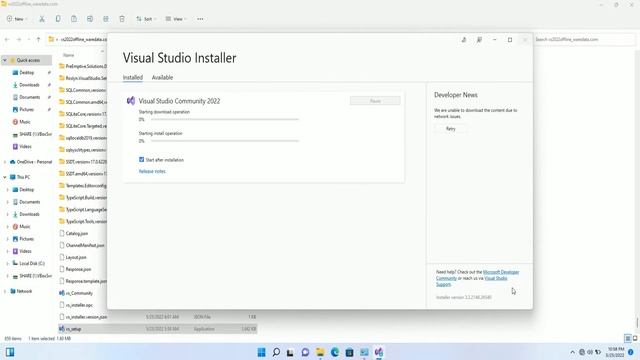This screenshot has width=640, height=360.
Task: Open Microsoft Store from the taskbar
Action: (x=349, y=352)
